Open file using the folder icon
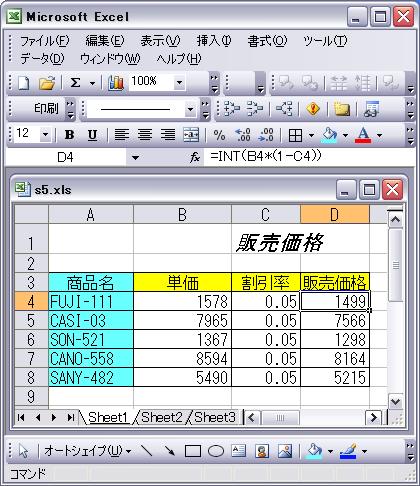Screen dimensions: 420x486 [x=47, y=83]
